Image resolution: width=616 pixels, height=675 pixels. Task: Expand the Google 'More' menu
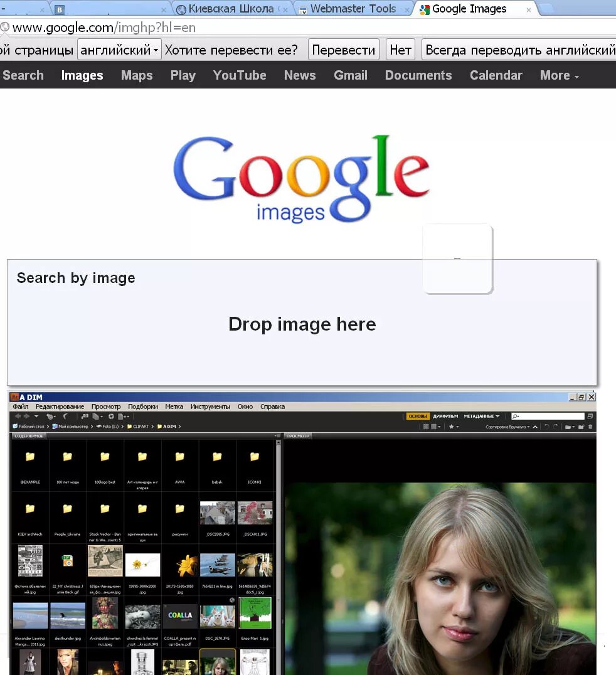click(x=559, y=75)
